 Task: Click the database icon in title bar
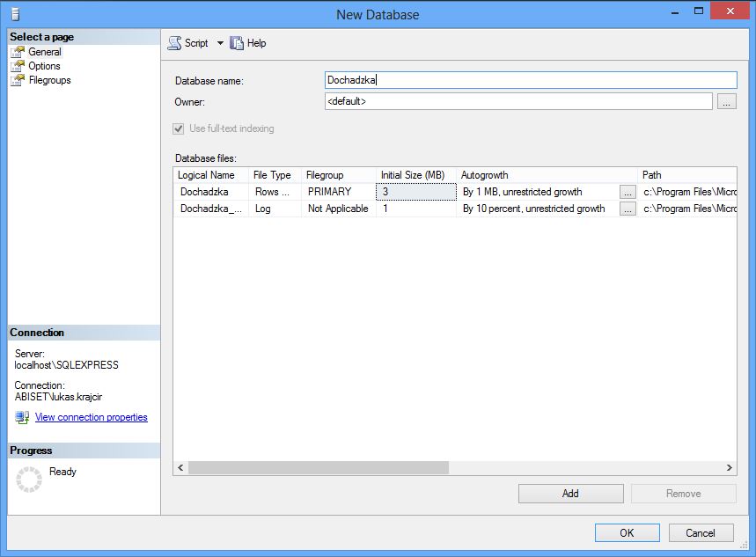(x=16, y=14)
